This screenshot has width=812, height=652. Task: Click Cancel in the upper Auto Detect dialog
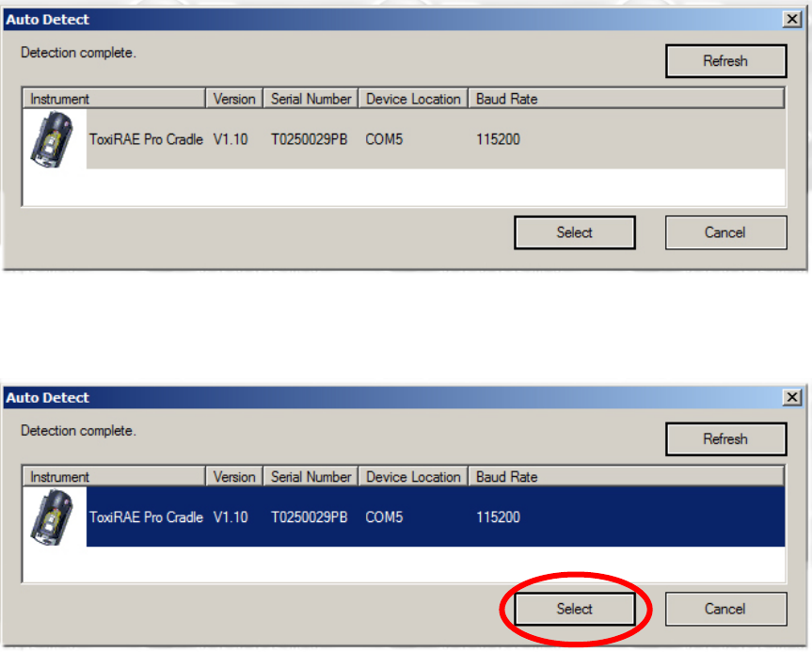click(x=726, y=232)
